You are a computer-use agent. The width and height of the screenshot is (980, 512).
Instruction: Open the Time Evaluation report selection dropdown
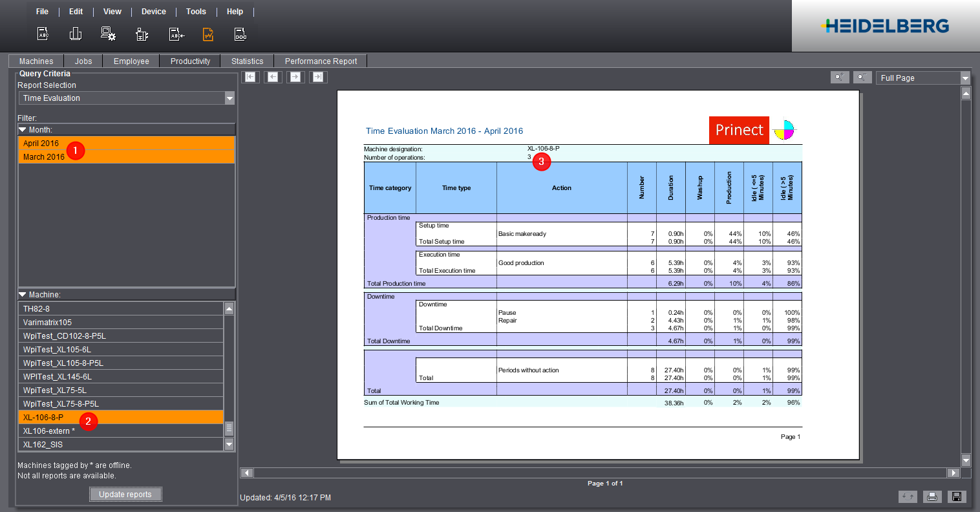[229, 98]
